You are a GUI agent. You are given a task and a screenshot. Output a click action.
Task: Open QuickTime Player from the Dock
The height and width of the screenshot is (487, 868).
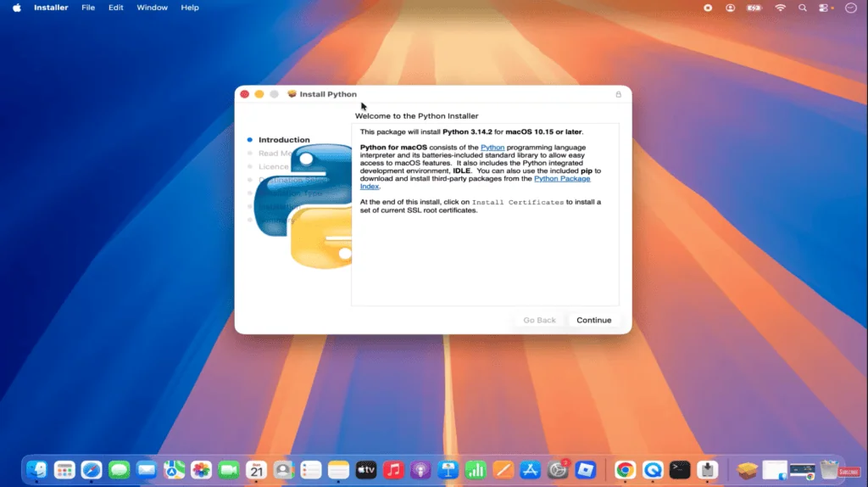(653, 470)
